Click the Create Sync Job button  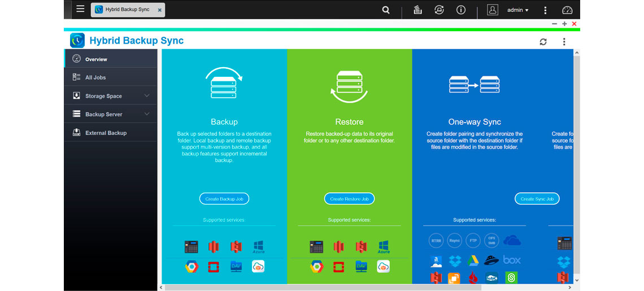(537, 198)
